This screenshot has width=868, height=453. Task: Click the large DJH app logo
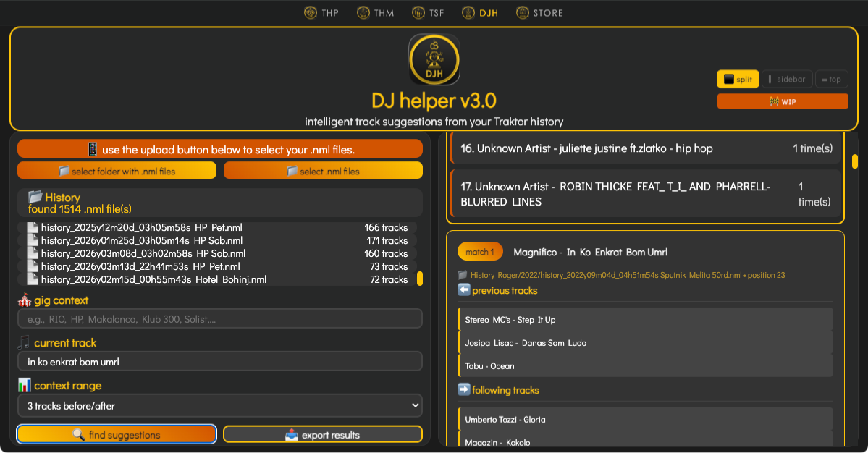pos(434,60)
